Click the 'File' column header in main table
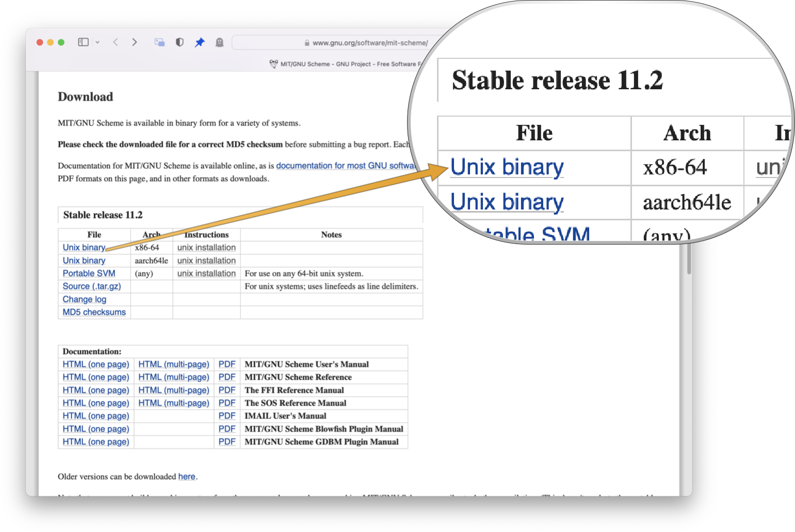795x532 pixels. click(94, 235)
